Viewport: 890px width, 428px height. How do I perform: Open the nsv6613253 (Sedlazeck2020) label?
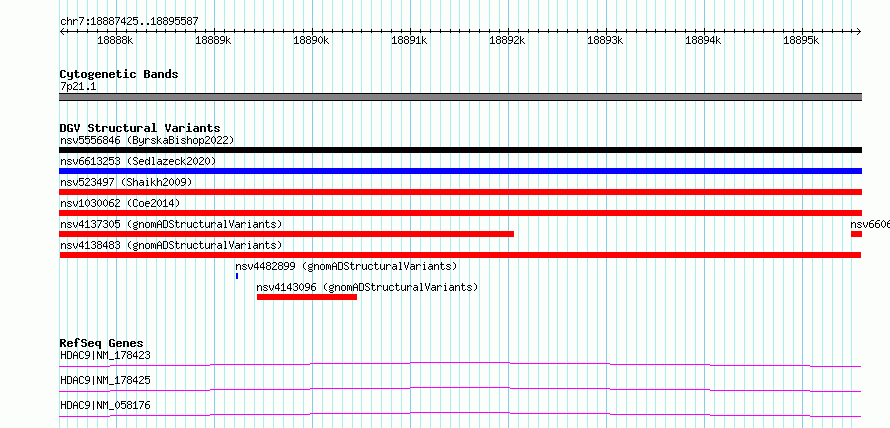138,161
